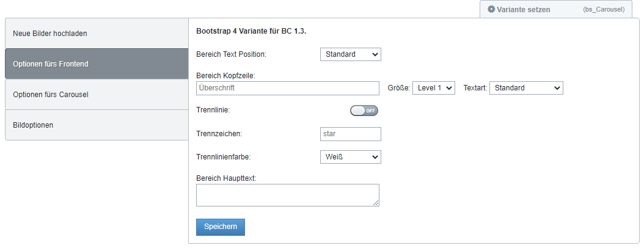The image size is (644, 248).
Task: Click the Textart: label
Action: click(475, 88)
